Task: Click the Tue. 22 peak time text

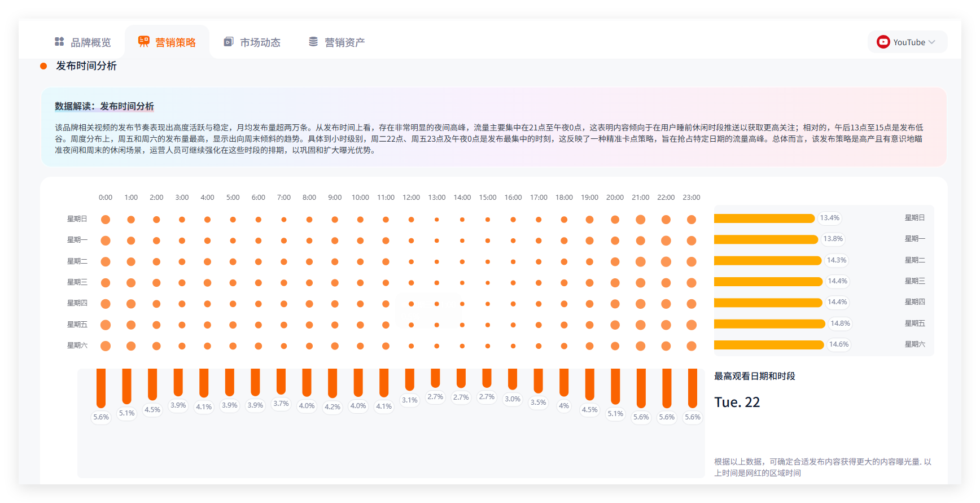Action: [737, 402]
